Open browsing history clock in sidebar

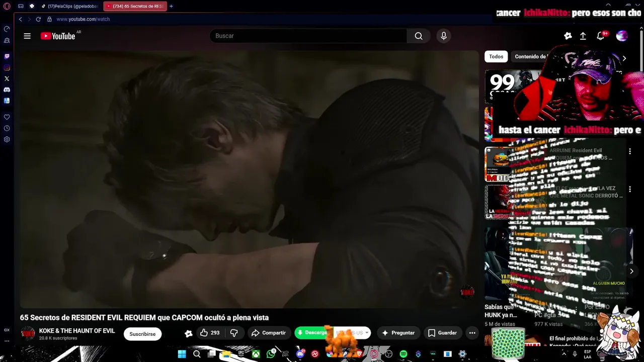pos(7,128)
